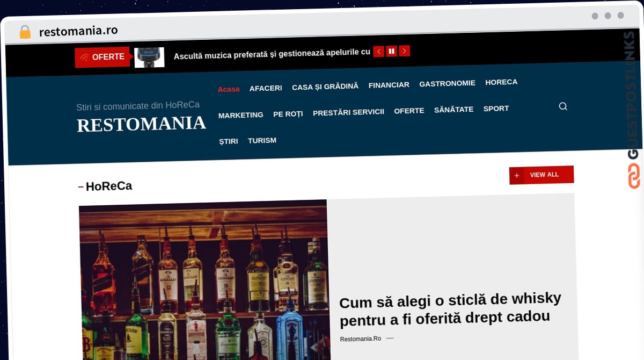This screenshot has width=644, height=360.
Task: Open the ticker product thumbnail
Action: [149, 57]
